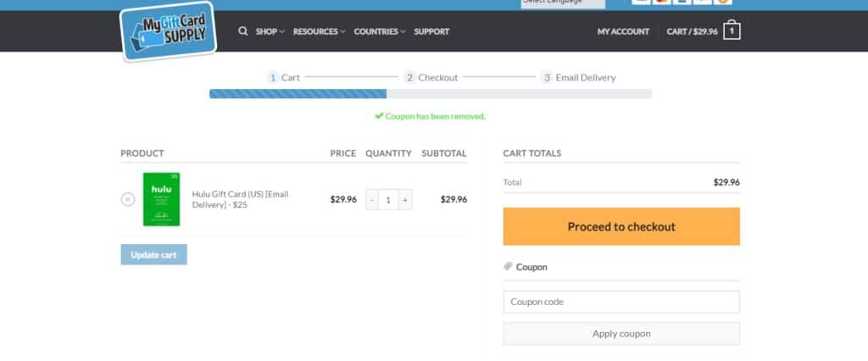Focus the Coupon code input field
The image size is (868, 361).
(621, 302)
